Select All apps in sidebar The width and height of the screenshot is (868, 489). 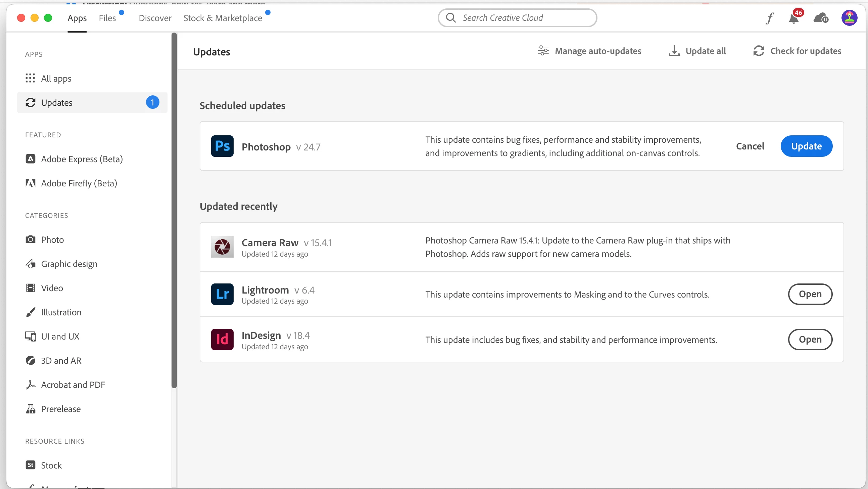(56, 78)
